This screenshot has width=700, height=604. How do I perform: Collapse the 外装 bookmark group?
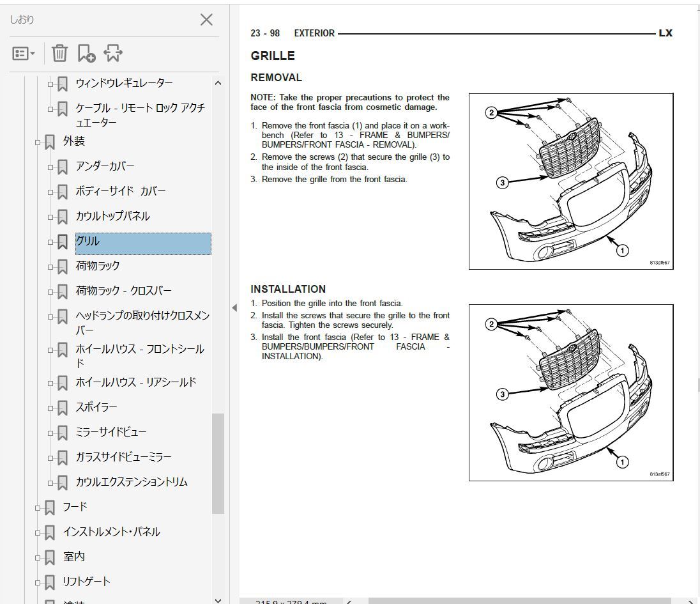38,143
